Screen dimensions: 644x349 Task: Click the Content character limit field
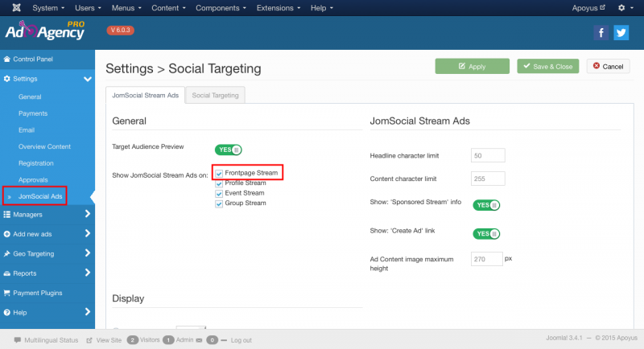488,179
